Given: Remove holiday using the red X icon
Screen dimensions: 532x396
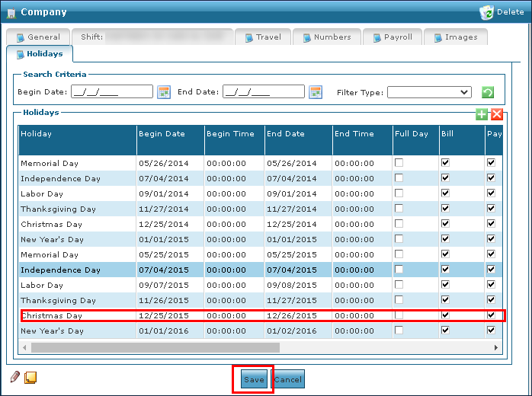Looking at the screenshot, I should click(x=496, y=114).
